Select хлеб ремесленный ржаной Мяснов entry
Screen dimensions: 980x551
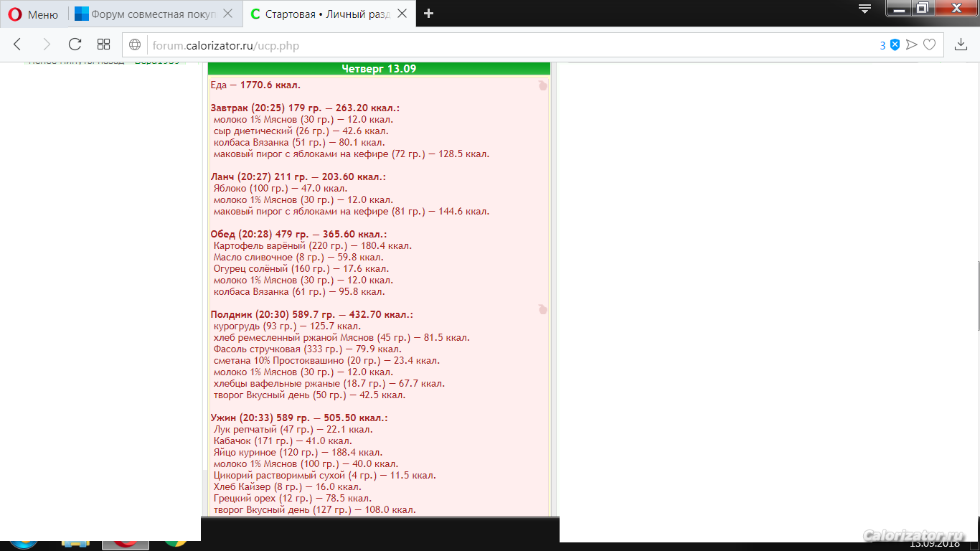pyautogui.click(x=341, y=338)
